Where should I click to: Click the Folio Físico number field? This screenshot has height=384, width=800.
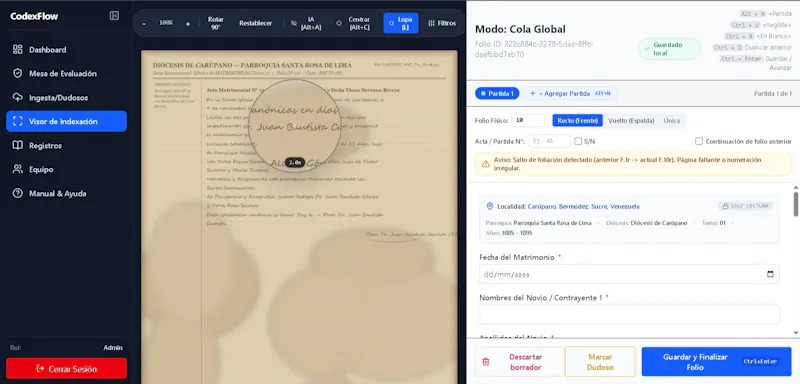[528, 120]
